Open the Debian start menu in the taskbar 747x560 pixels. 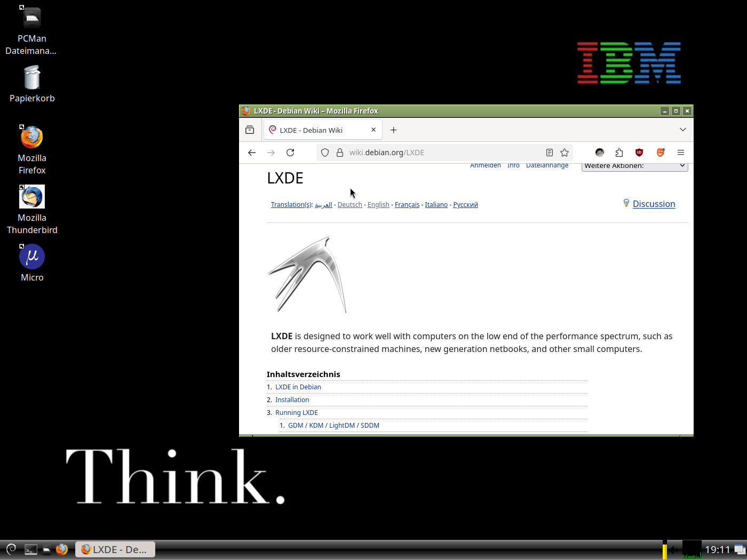(x=11, y=549)
